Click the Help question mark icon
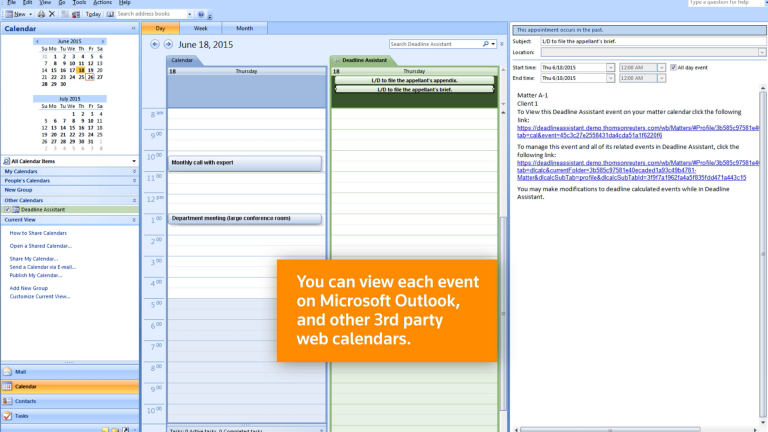The image size is (768, 432). tap(200, 14)
